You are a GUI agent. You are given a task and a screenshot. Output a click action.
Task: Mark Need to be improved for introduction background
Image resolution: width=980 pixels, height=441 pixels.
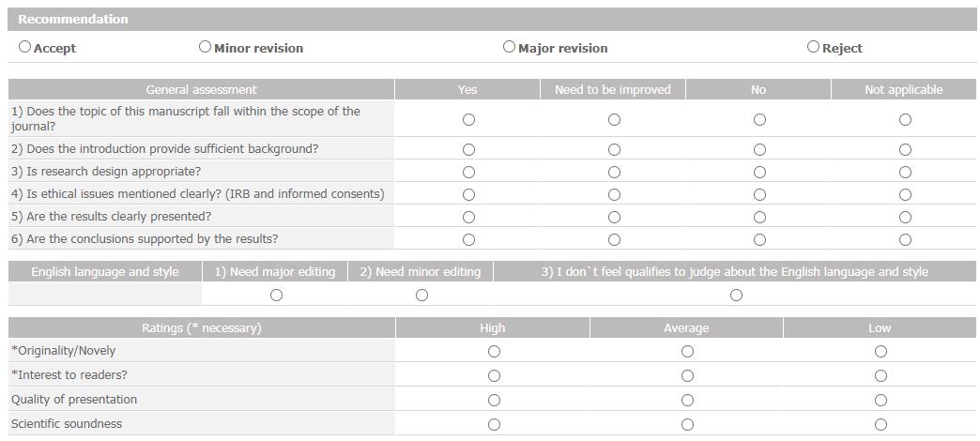click(x=614, y=149)
